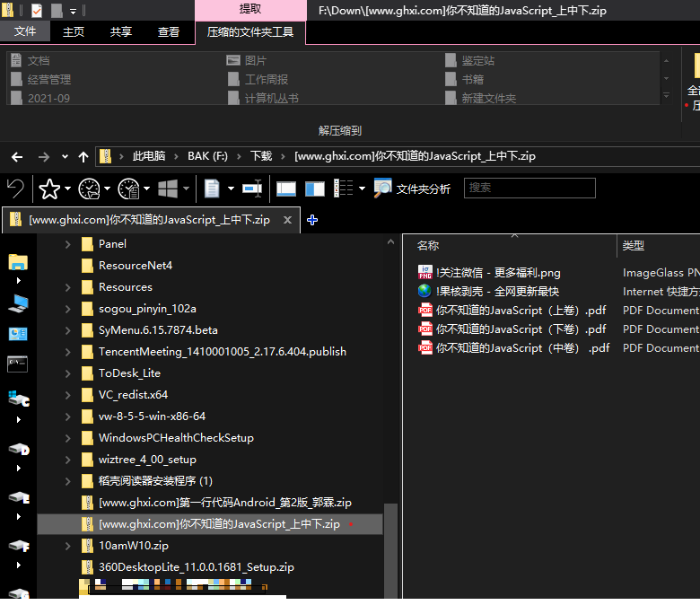Go back with the left arrow button
Viewport: 700px width, 605px height.
pos(17,156)
